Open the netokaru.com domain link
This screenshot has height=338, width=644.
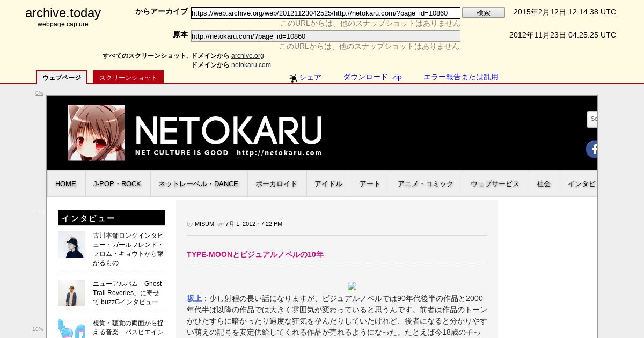pyautogui.click(x=251, y=65)
